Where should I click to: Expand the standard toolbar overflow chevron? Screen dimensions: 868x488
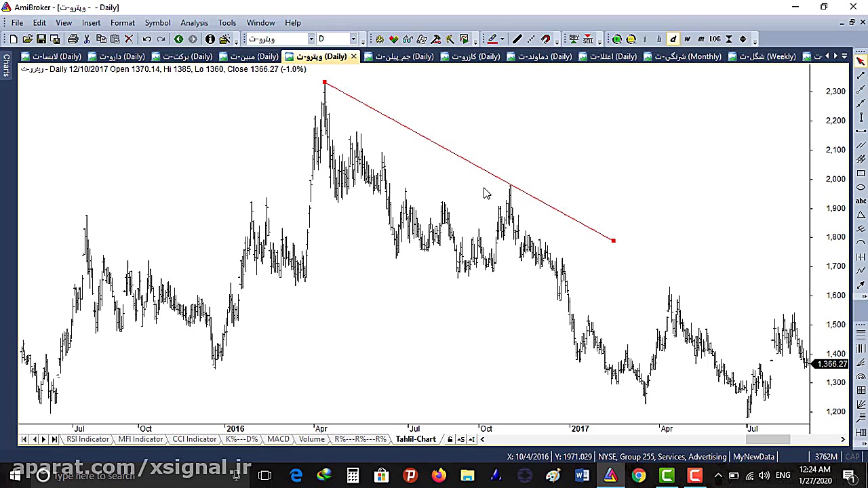236,41
